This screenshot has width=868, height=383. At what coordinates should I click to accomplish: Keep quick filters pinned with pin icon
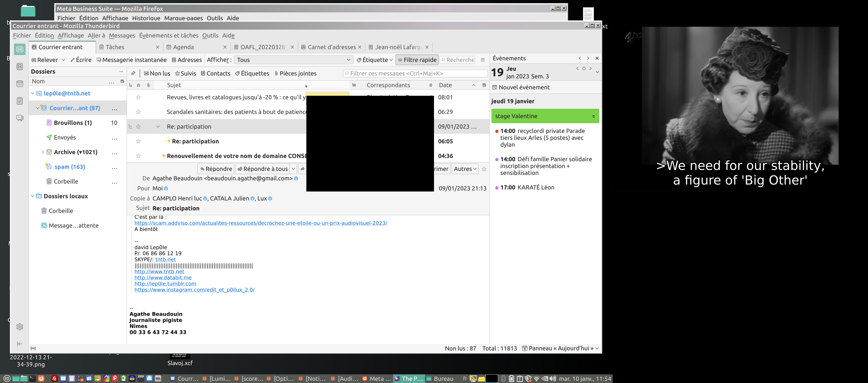pyautogui.click(x=133, y=73)
